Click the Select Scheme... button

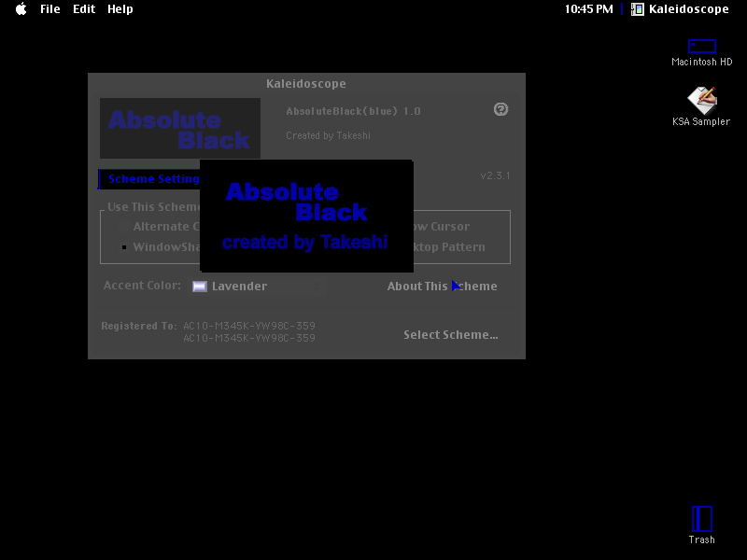point(451,335)
